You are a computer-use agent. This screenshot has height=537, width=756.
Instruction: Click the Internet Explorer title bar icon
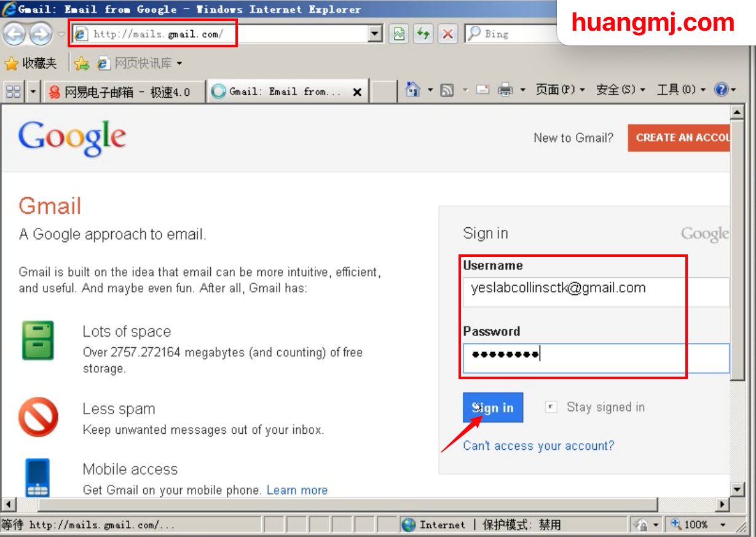click(x=9, y=9)
